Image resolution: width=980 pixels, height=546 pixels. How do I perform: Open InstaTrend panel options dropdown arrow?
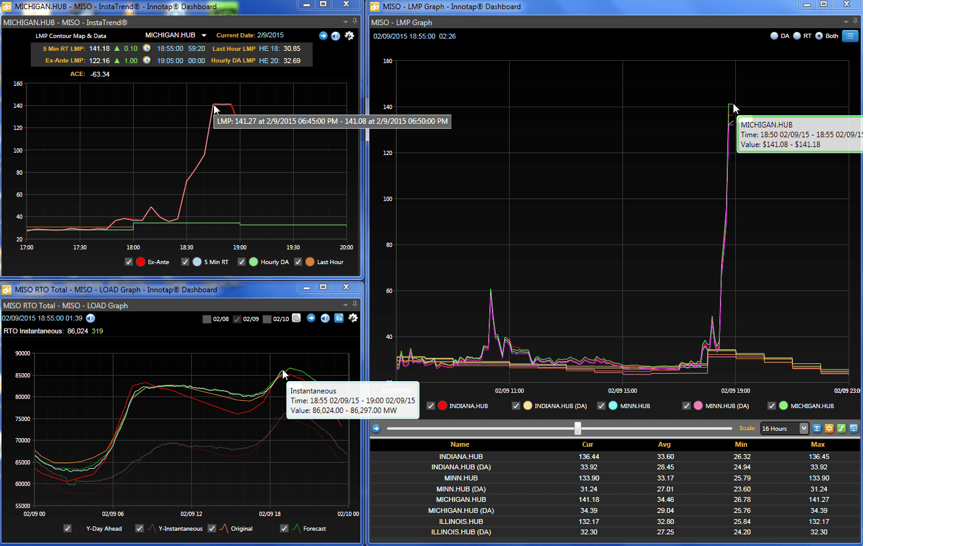click(345, 22)
